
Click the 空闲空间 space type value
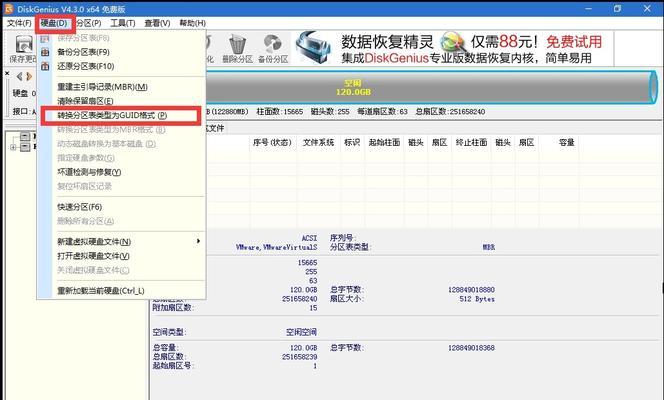click(301, 332)
